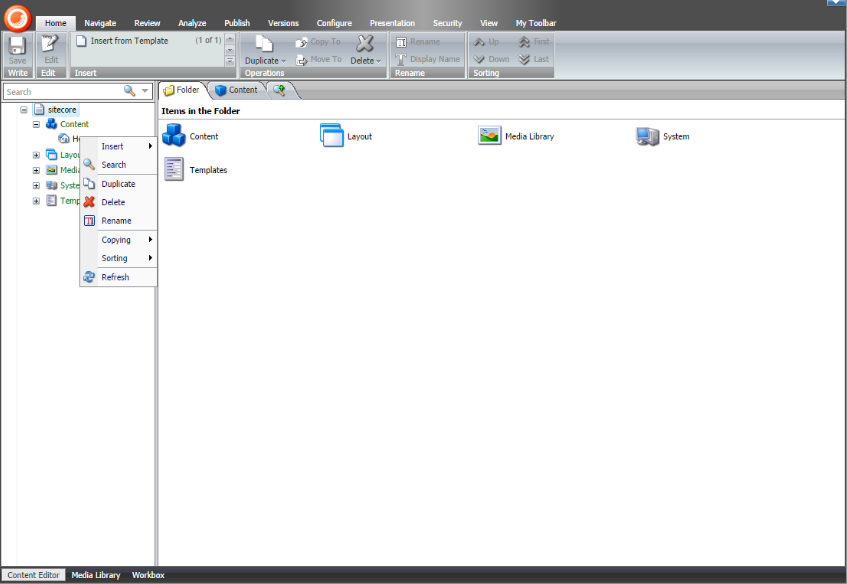Click the Move To ribbon button

[x=318, y=59]
